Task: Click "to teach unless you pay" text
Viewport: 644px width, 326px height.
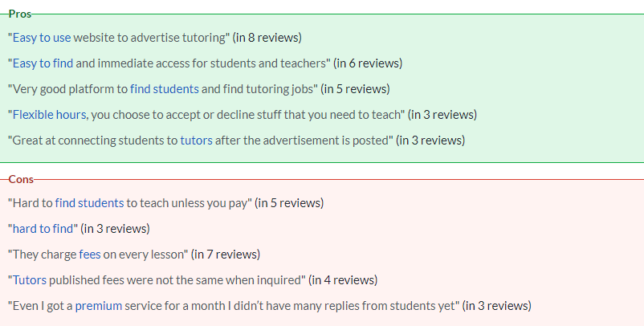Action: click(187, 203)
